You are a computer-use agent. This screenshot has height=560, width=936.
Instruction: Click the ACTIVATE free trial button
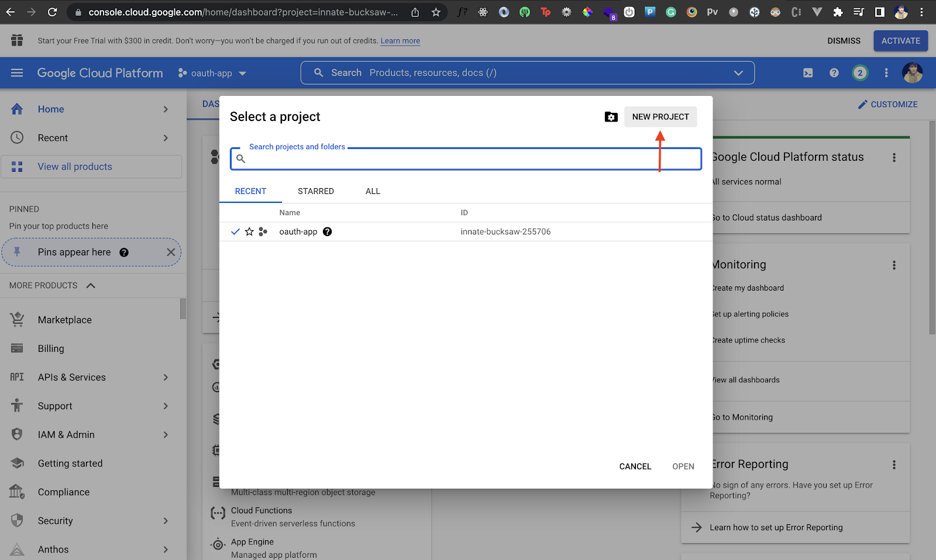(901, 41)
